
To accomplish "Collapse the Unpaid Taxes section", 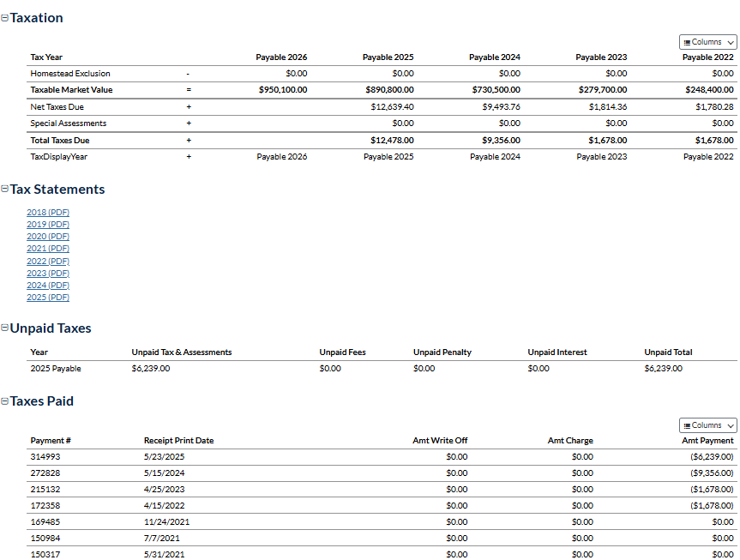I will (x=5, y=328).
